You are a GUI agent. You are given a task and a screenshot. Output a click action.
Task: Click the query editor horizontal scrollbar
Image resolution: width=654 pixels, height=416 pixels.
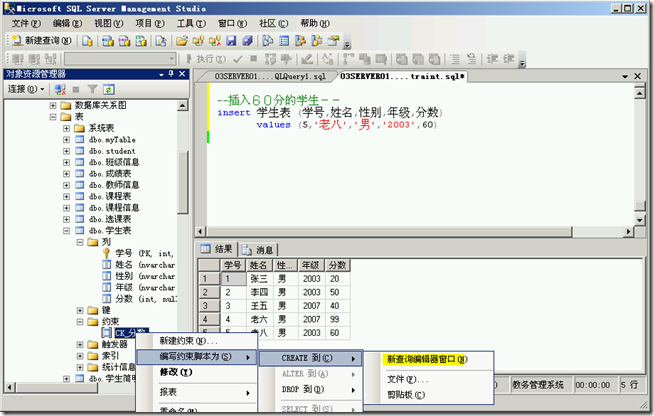415,232
